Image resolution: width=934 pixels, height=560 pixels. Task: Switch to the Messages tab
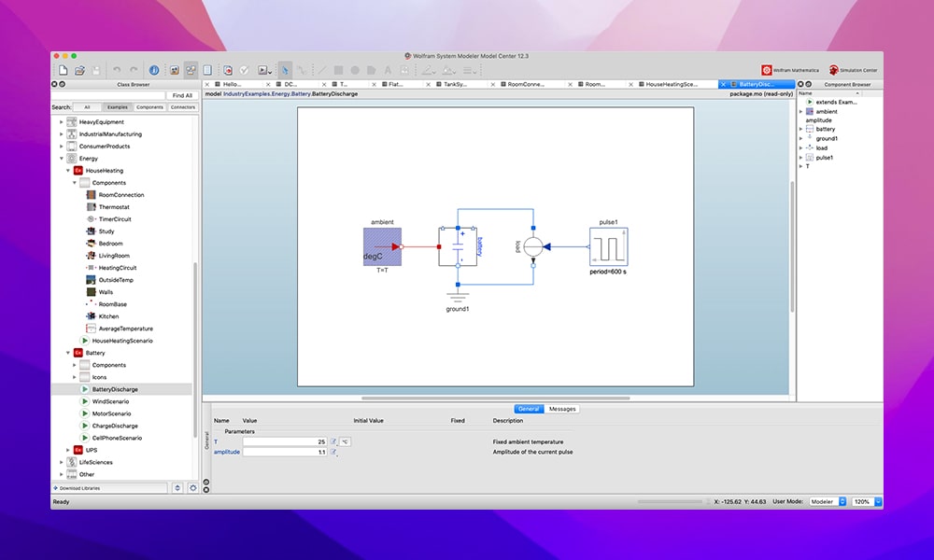(x=560, y=408)
